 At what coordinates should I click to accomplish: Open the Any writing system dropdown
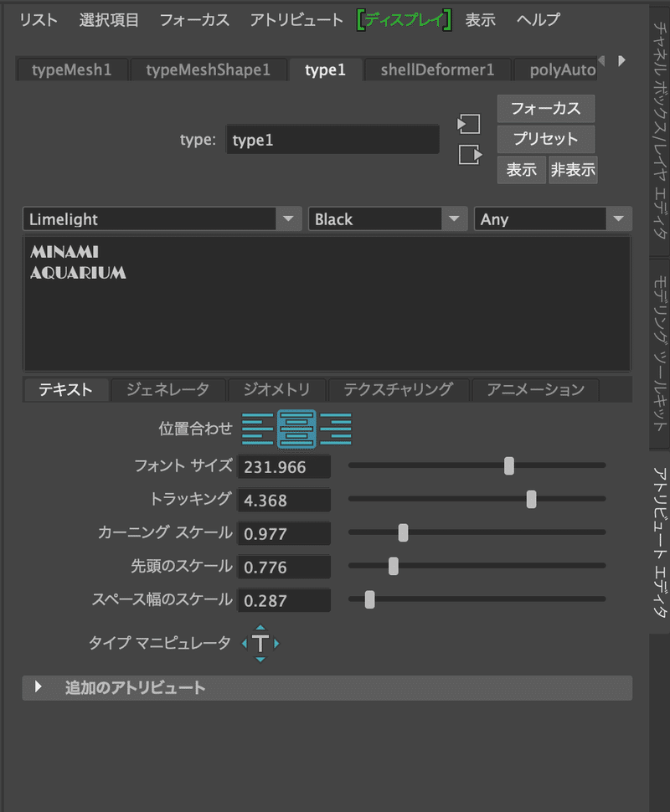click(553, 219)
